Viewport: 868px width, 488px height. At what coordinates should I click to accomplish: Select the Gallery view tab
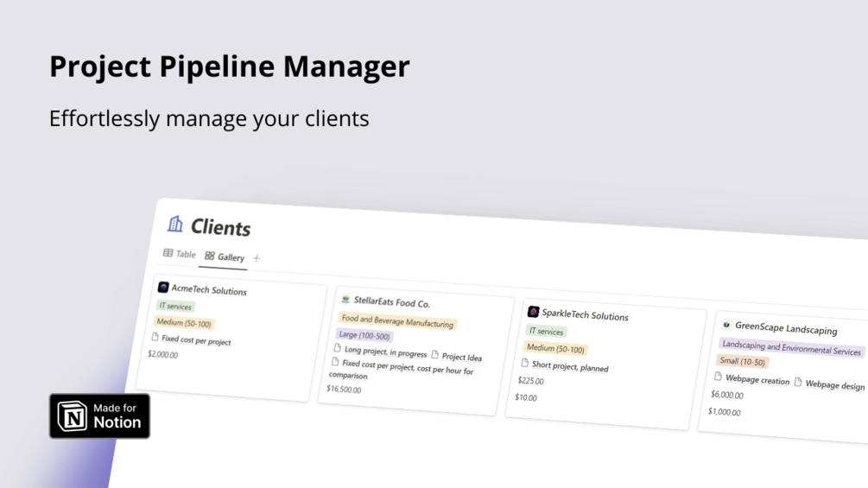pyautogui.click(x=225, y=257)
